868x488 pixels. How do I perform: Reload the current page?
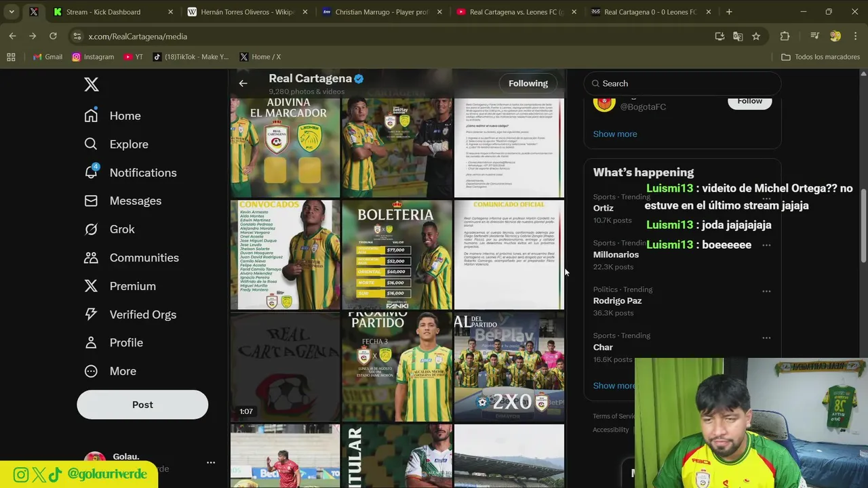(53, 36)
